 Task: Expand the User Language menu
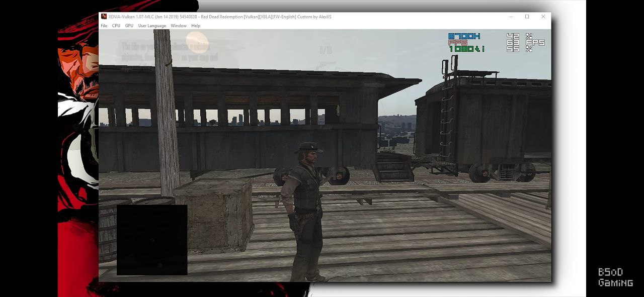[x=152, y=26]
